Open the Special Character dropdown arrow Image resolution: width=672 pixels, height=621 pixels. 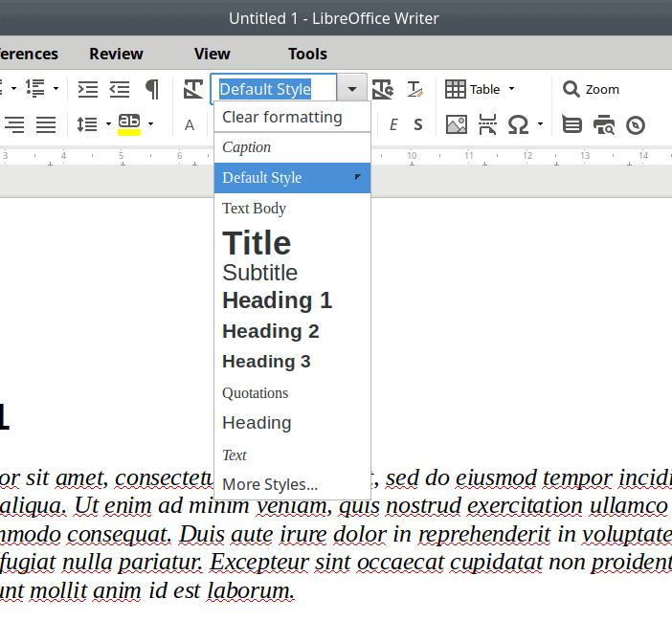541,124
